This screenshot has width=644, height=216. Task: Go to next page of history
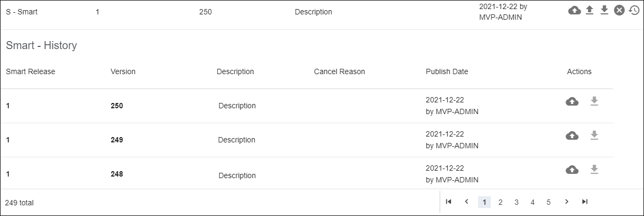coord(567,202)
